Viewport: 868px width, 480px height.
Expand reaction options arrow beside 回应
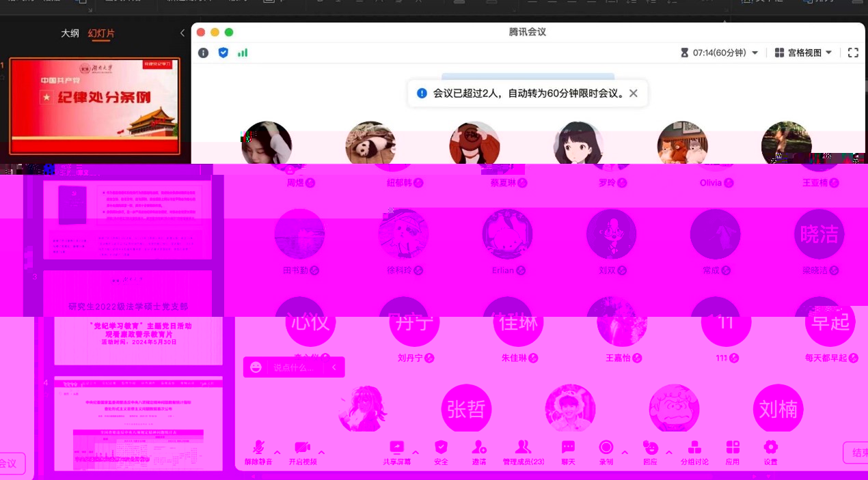click(668, 452)
